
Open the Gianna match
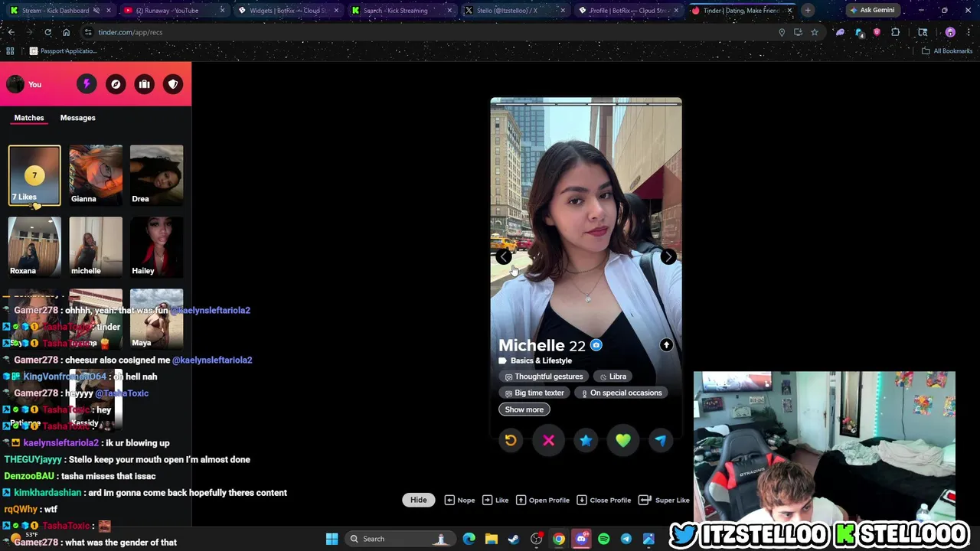point(96,174)
